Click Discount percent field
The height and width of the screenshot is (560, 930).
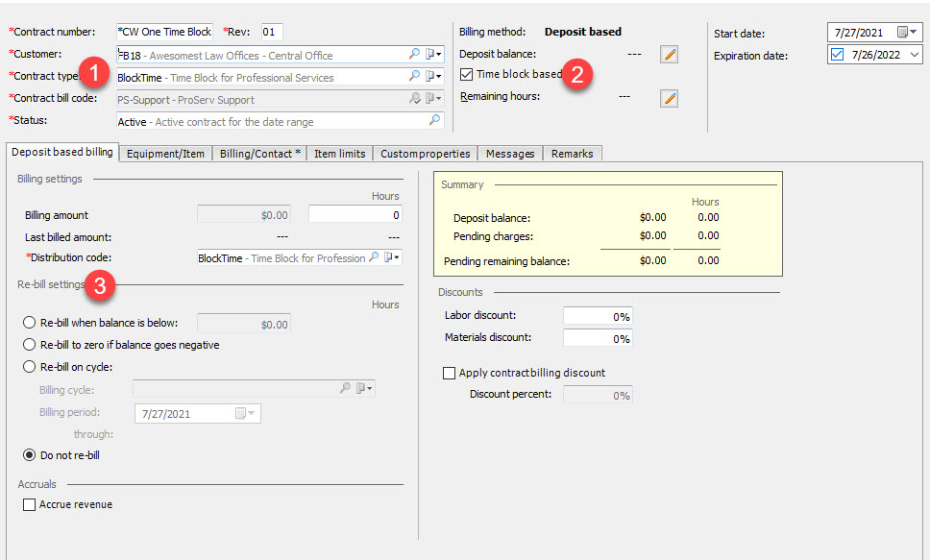(598, 395)
